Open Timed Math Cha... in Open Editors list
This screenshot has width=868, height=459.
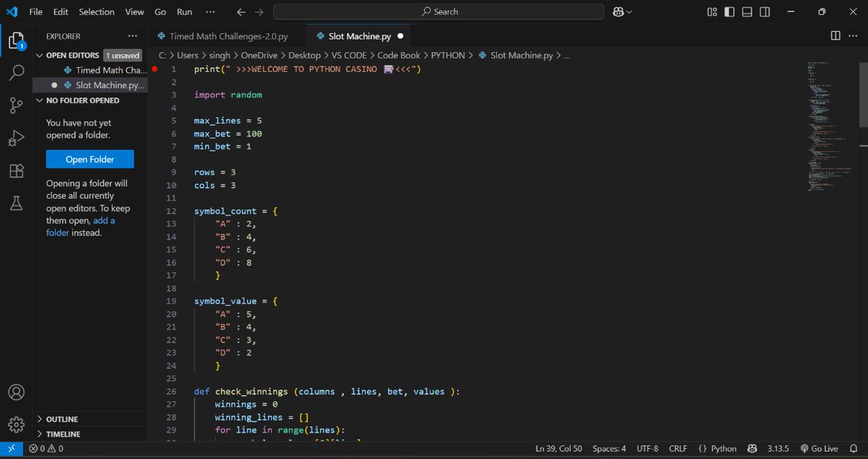pyautogui.click(x=90, y=70)
